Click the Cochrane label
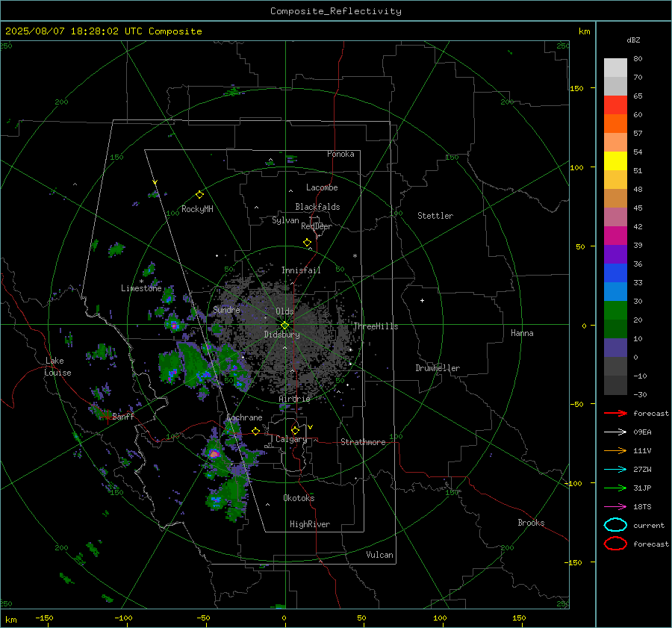Viewport: 672px width, 628px height. [244, 417]
